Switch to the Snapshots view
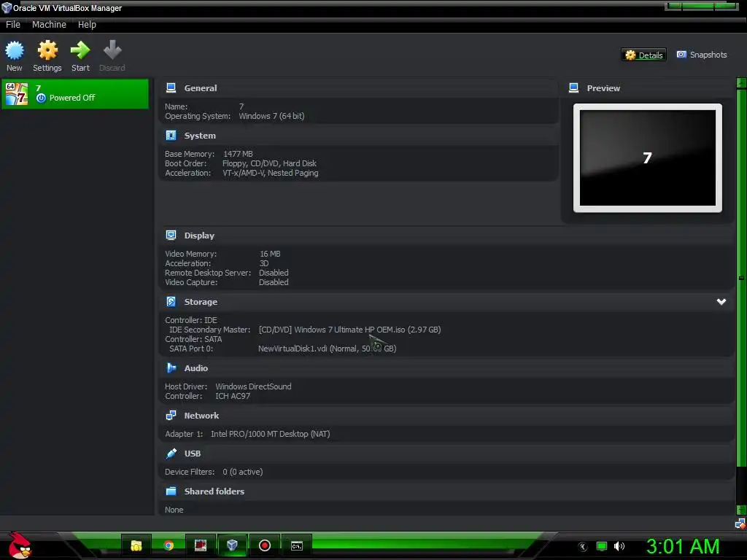 click(x=702, y=55)
